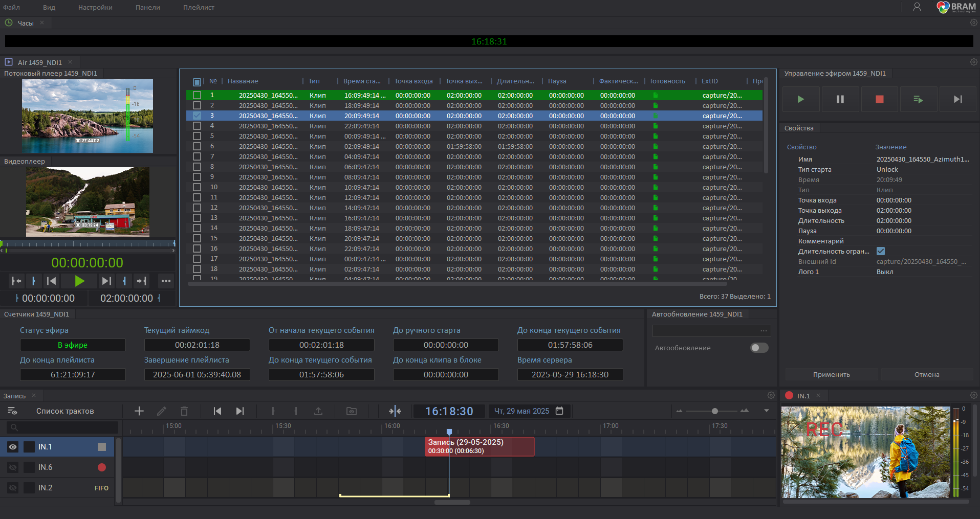
Task: Set the mark-out point in the video player
Action: click(x=124, y=281)
